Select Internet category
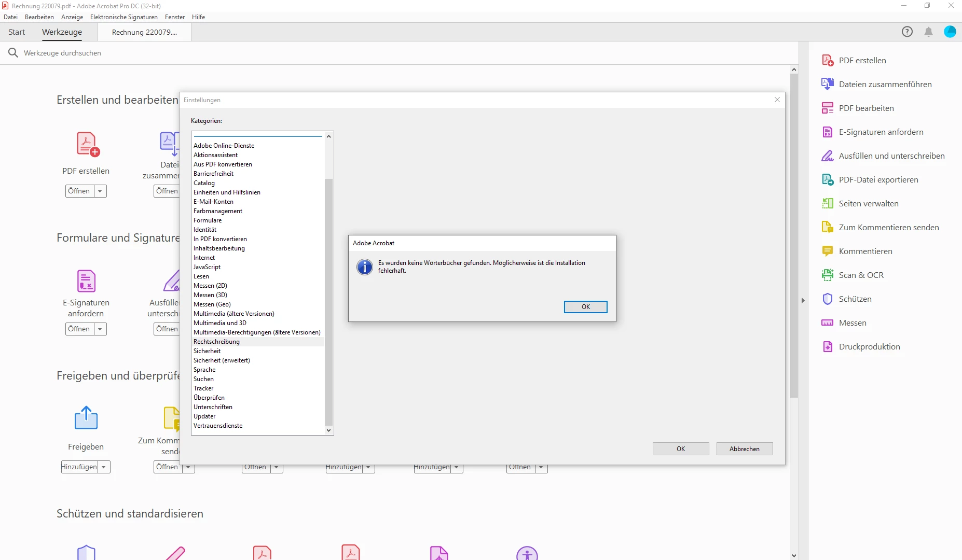The image size is (962, 560). [x=258, y=258]
